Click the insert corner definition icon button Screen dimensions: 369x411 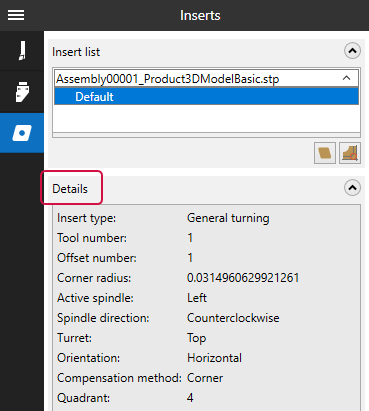pyautogui.click(x=350, y=153)
